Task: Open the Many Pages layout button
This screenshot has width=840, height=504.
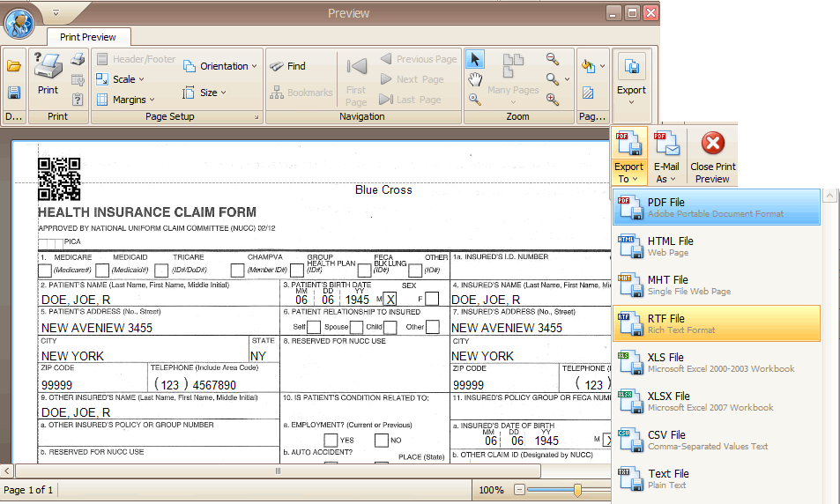Action: (513, 79)
